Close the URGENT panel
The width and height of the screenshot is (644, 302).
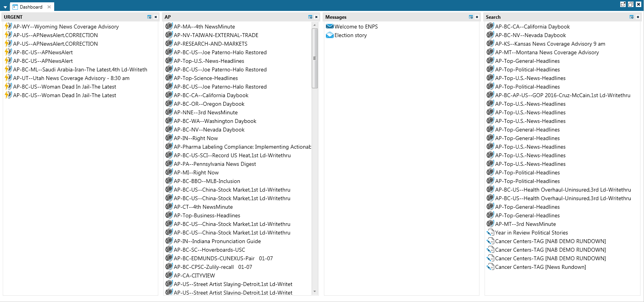tap(156, 17)
